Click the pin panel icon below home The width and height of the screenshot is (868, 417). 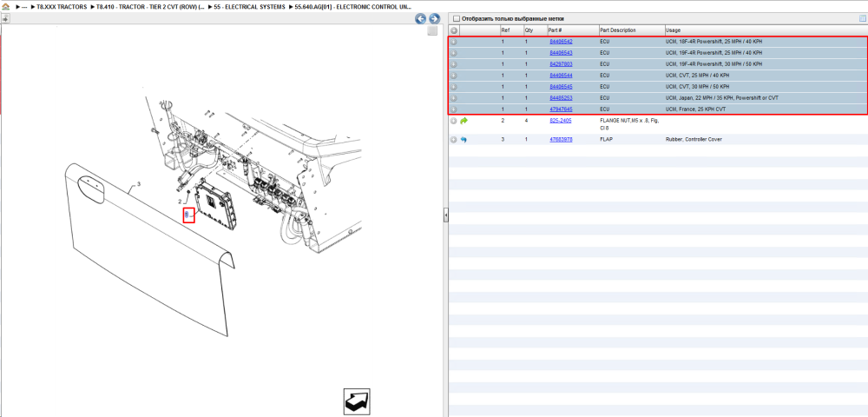[x=5, y=19]
